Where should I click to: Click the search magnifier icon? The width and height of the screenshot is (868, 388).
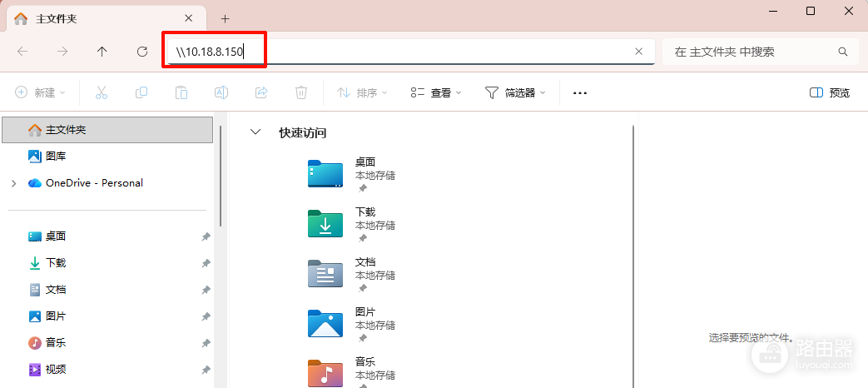[x=842, y=52]
